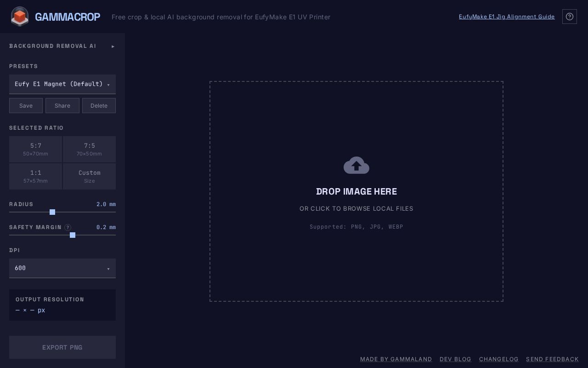The height and width of the screenshot is (368, 588).
Task: Open EufyMake E1 Jig Alignment Guide link
Action: click(507, 17)
